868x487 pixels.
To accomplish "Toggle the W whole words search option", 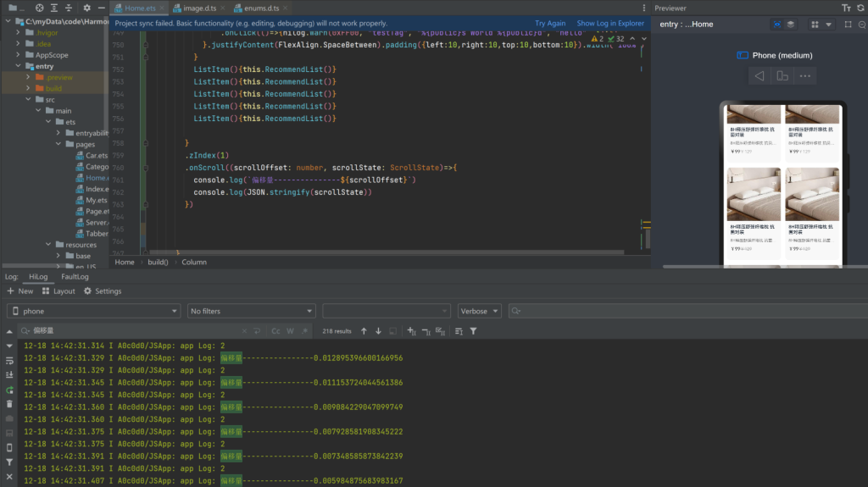I will click(x=290, y=331).
